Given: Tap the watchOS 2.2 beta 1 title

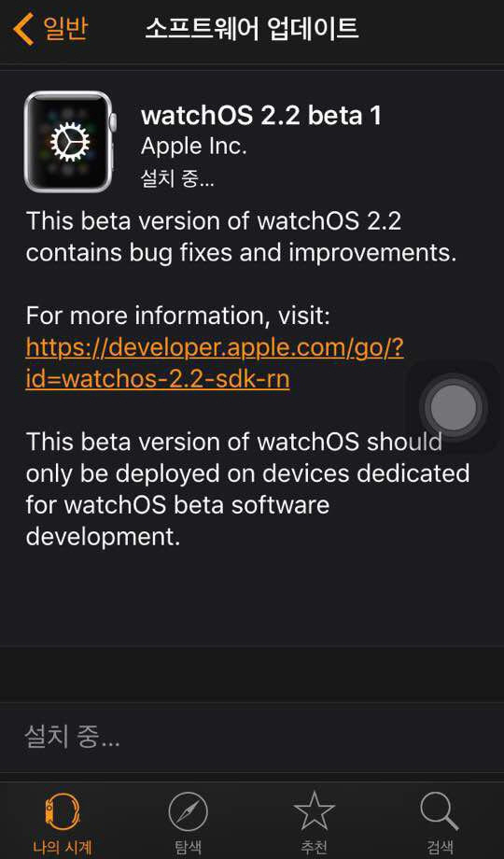Looking at the screenshot, I should [x=261, y=116].
